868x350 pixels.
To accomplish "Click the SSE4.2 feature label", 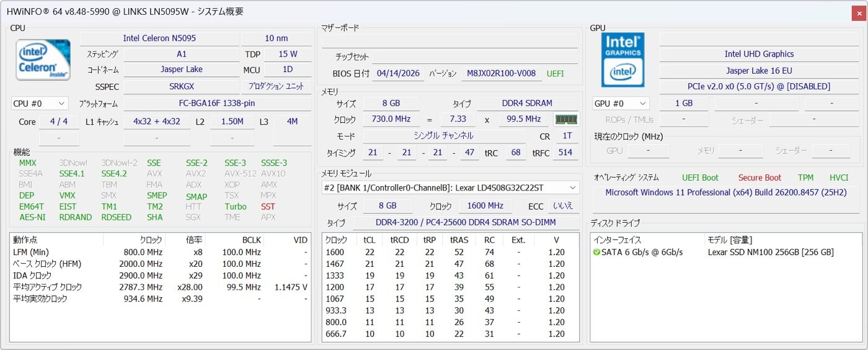I will pos(114,174).
